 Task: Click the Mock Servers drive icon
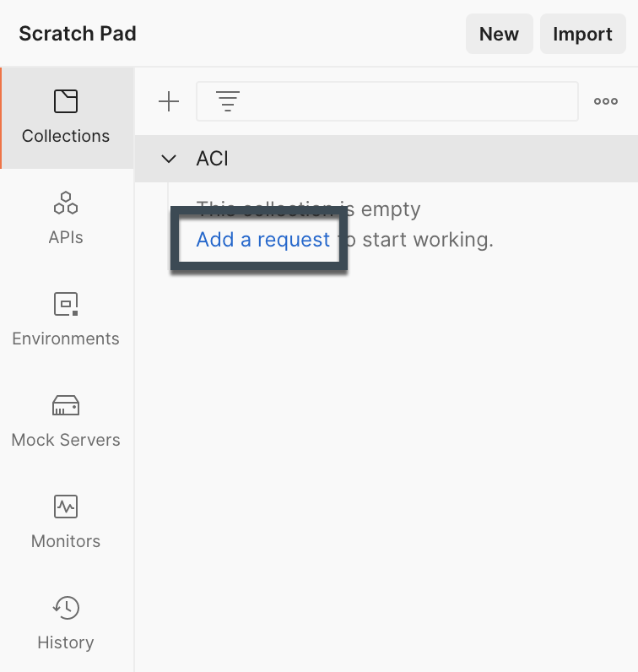coord(66,405)
